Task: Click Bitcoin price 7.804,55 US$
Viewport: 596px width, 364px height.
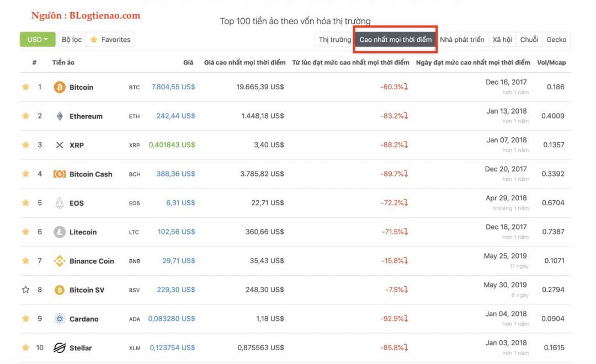Action: pos(173,87)
